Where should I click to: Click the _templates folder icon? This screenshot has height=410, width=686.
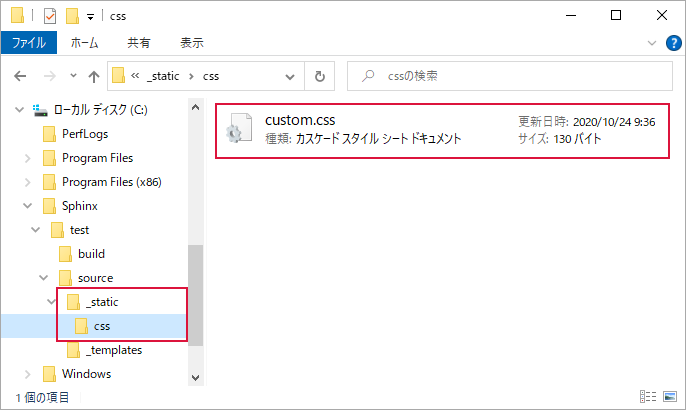[x=73, y=350]
